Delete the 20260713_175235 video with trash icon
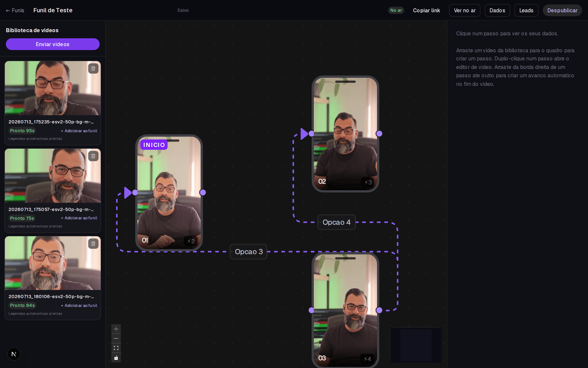Image resolution: width=588 pixels, height=368 pixels. pos(93,68)
